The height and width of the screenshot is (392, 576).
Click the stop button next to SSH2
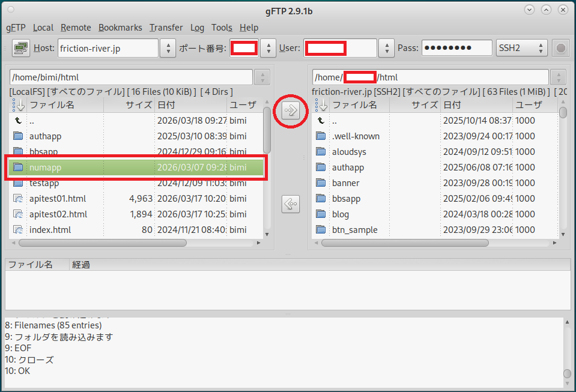561,48
